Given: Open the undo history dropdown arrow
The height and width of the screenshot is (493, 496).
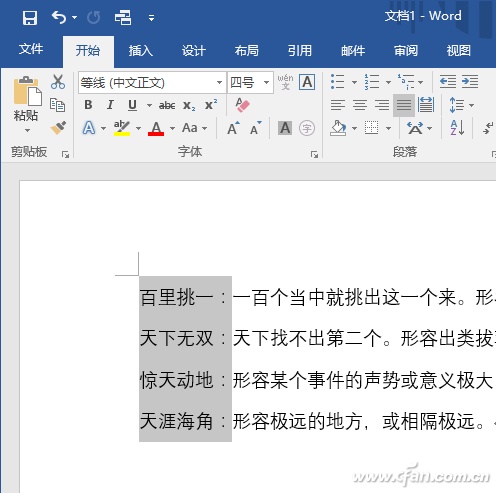Looking at the screenshot, I should pos(74,18).
